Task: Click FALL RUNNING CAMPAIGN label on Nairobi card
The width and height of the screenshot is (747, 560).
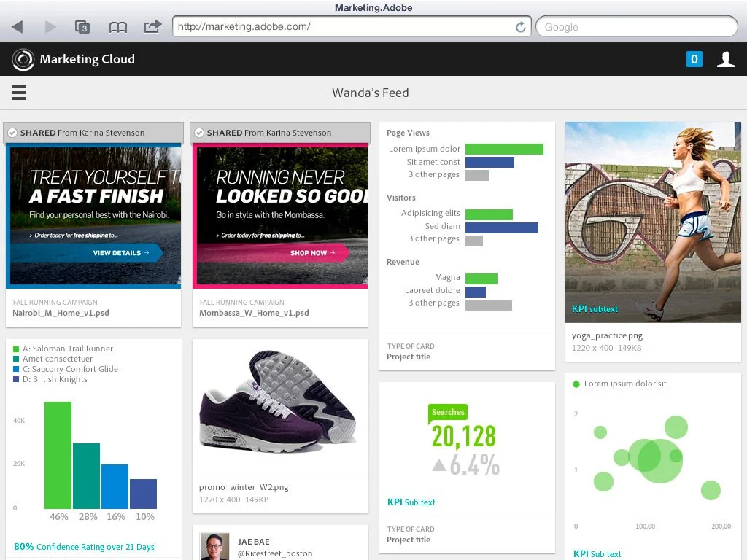Action: (x=55, y=303)
